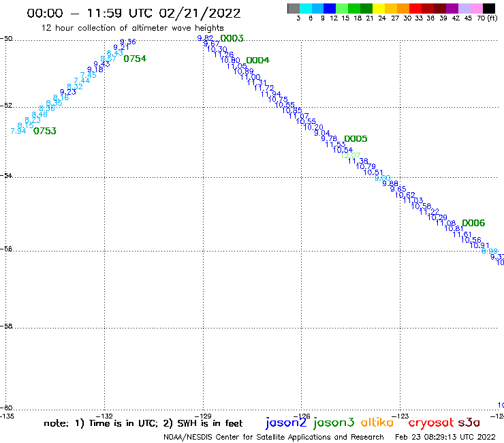The image size is (504, 443).
Task: Click the 11.08 wave height value
Action: (x=445, y=223)
